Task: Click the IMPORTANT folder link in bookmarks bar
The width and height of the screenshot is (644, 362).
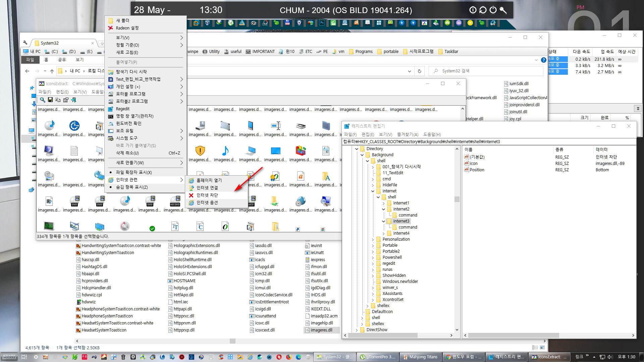Action: pos(260,51)
